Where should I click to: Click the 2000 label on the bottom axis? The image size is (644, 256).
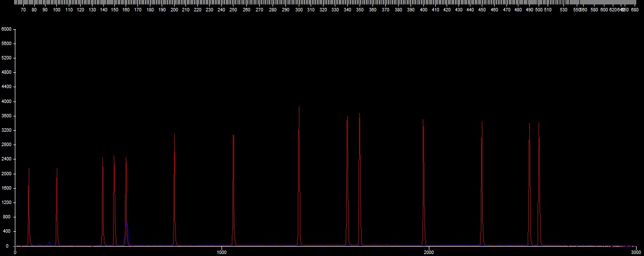tap(429, 253)
